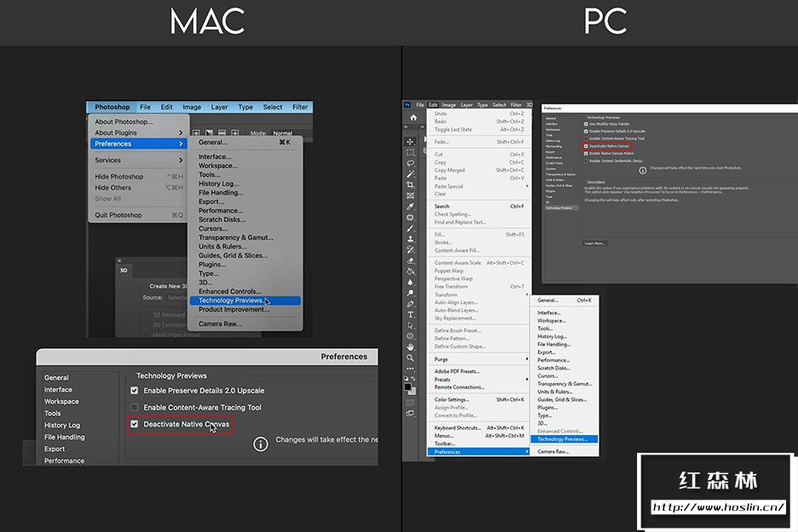798x532 pixels.
Task: Expand Presets submenu arrow in Edit menu
Action: 526,380
